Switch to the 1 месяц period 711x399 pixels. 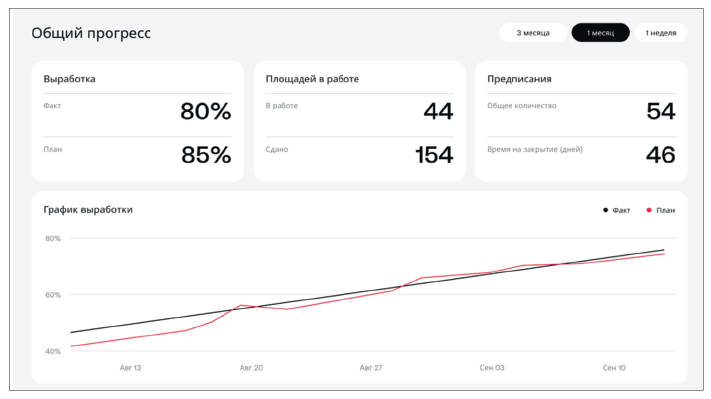coord(600,33)
